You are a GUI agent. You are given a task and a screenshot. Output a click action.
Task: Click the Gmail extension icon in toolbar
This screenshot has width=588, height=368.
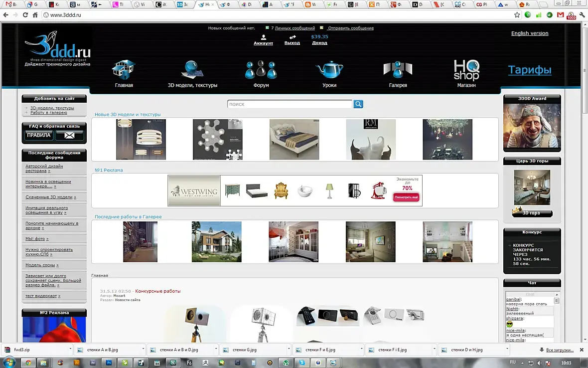click(560, 15)
